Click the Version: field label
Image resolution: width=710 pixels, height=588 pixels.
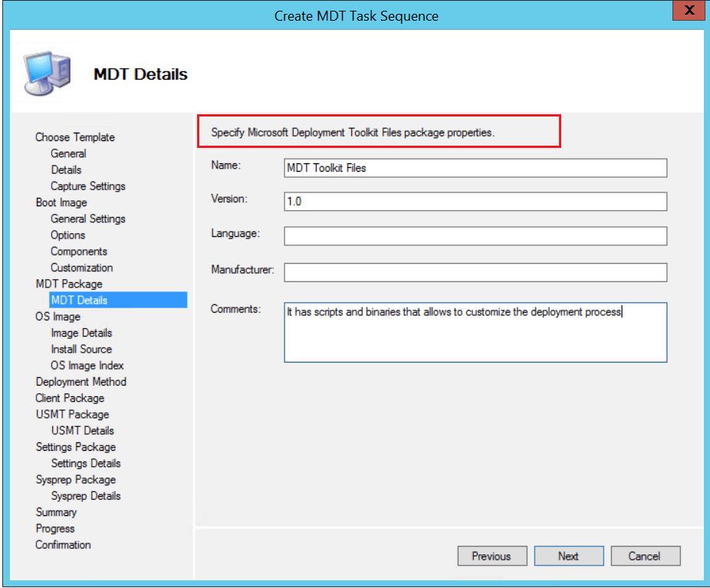click(229, 199)
